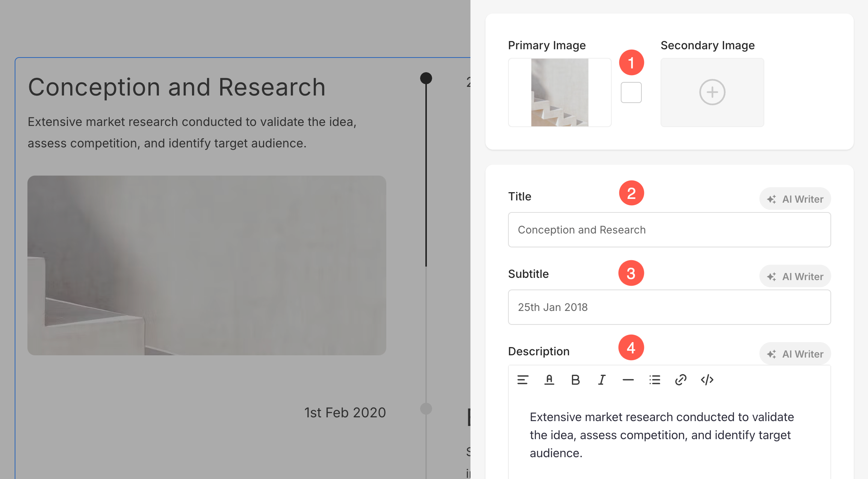Screen dimensions: 868x479
Task: Add a Secondary Image with plus icon
Action: tap(712, 92)
